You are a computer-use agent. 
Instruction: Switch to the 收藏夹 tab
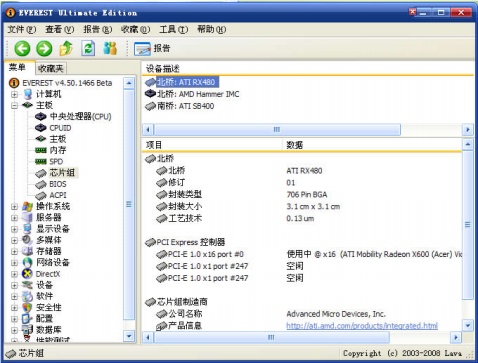pos(51,69)
